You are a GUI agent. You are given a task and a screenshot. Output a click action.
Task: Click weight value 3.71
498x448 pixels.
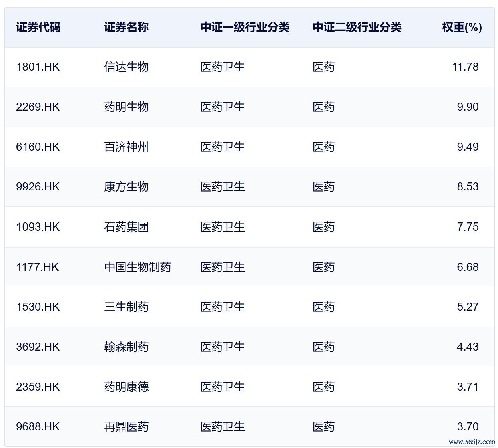(x=468, y=387)
